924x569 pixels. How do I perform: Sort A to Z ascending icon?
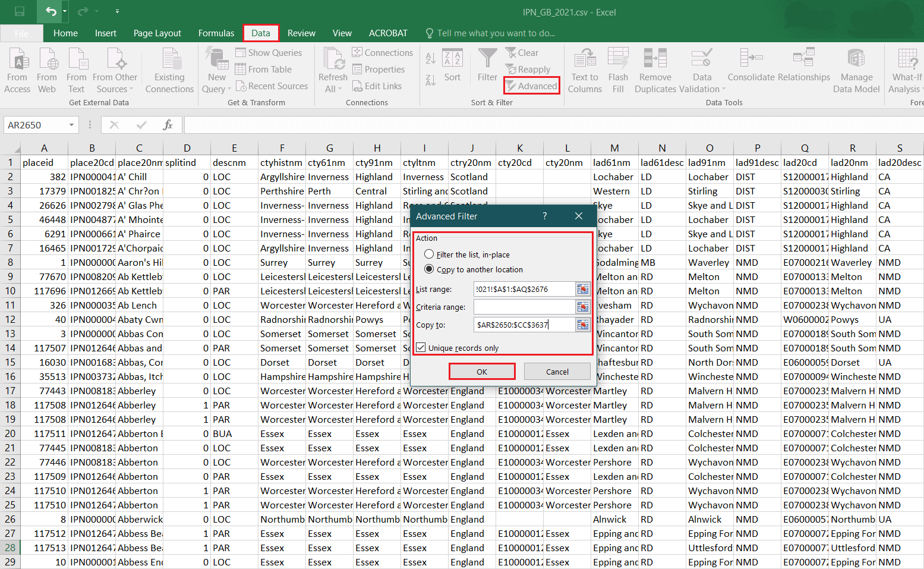pyautogui.click(x=431, y=58)
